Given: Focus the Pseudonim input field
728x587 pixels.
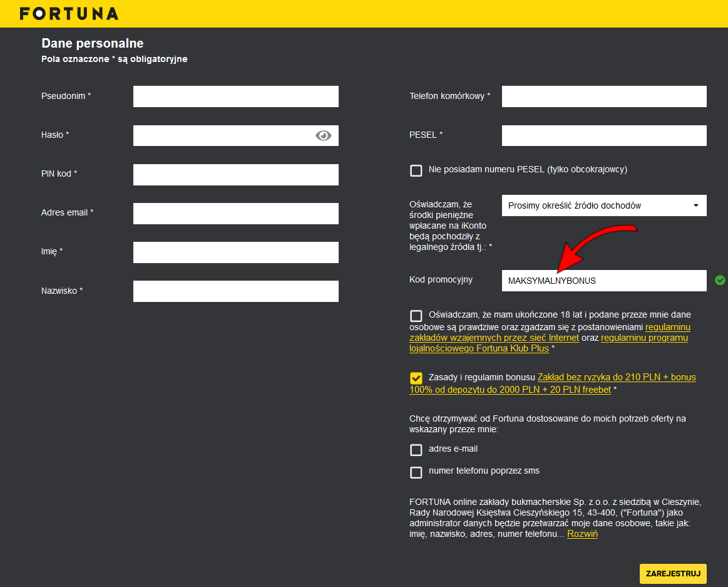Looking at the screenshot, I should click(236, 96).
